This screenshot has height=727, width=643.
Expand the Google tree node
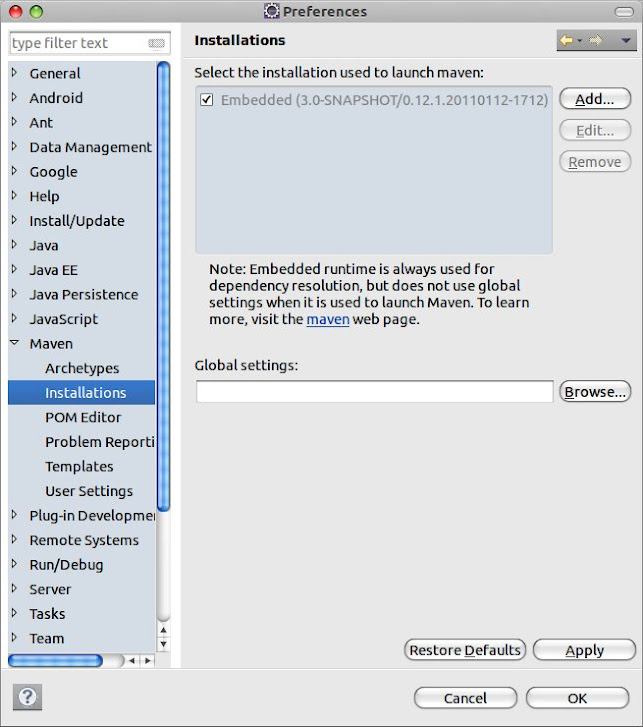point(14,171)
